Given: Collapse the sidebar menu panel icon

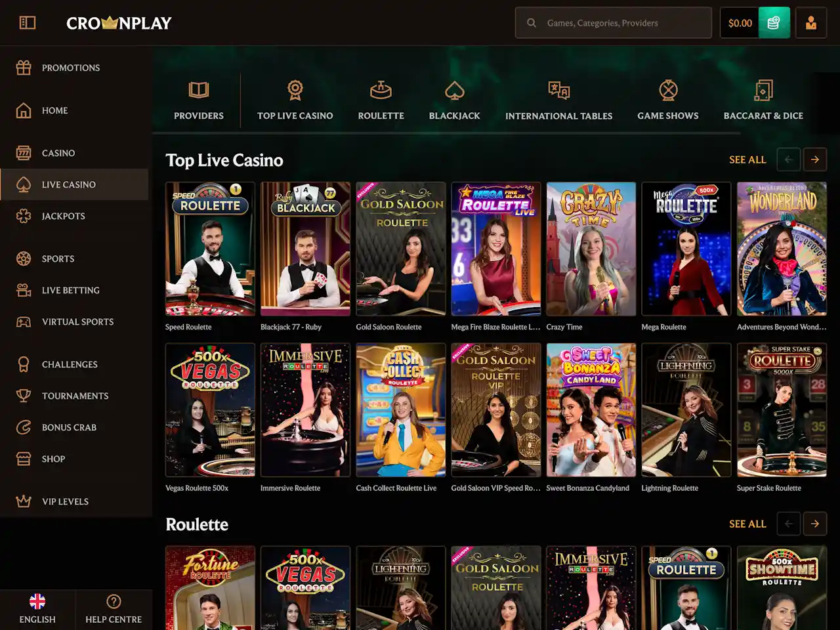Looking at the screenshot, I should (28, 23).
